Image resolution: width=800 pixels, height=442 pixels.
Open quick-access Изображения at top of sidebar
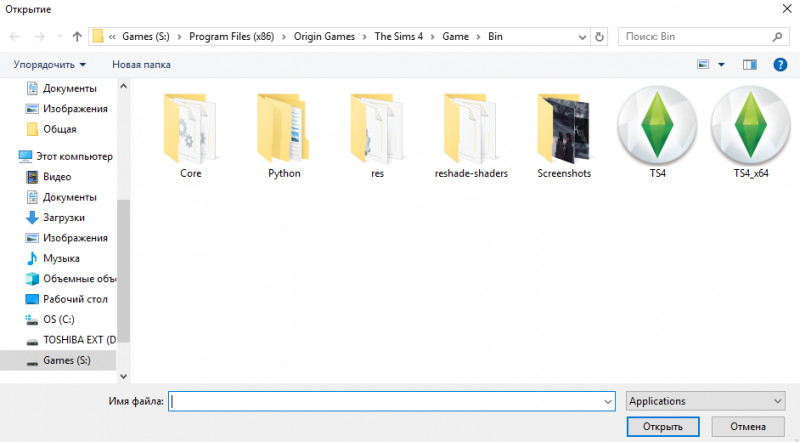(66, 109)
